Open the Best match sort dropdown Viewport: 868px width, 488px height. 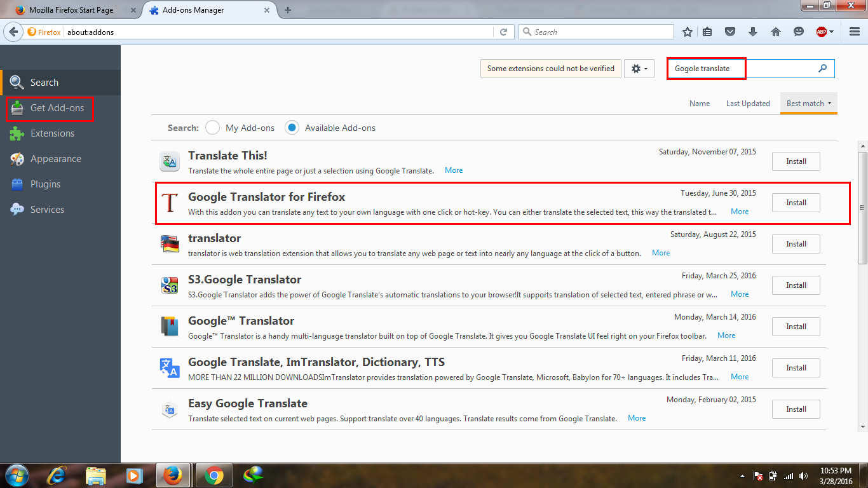click(808, 104)
